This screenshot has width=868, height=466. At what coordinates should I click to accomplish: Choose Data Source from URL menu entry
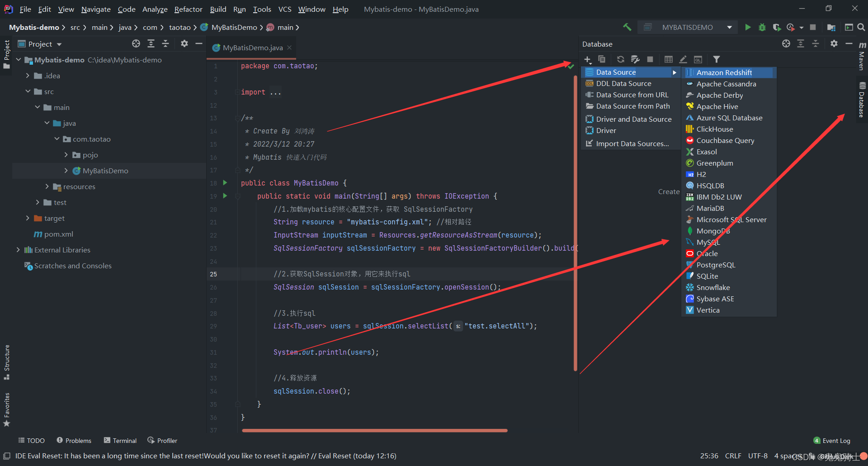[x=631, y=95]
